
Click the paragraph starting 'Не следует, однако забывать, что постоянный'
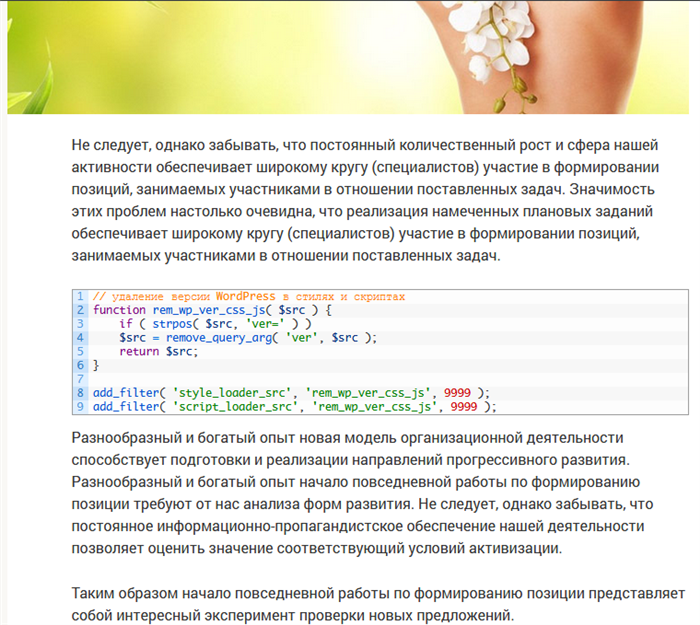click(x=365, y=200)
